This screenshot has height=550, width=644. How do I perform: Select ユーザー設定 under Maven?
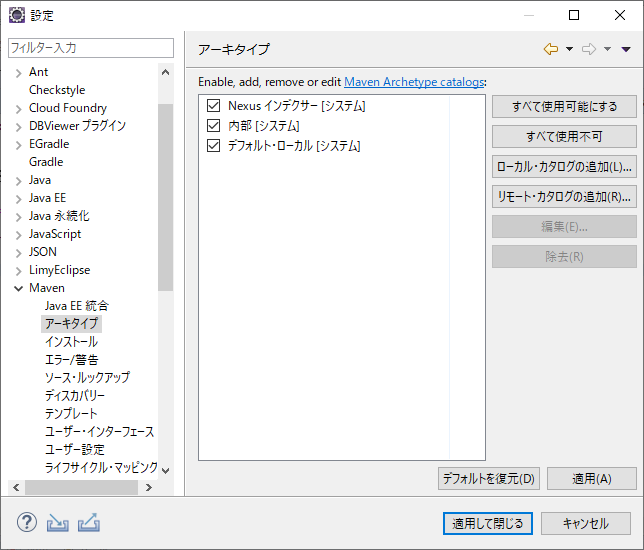(x=75, y=449)
